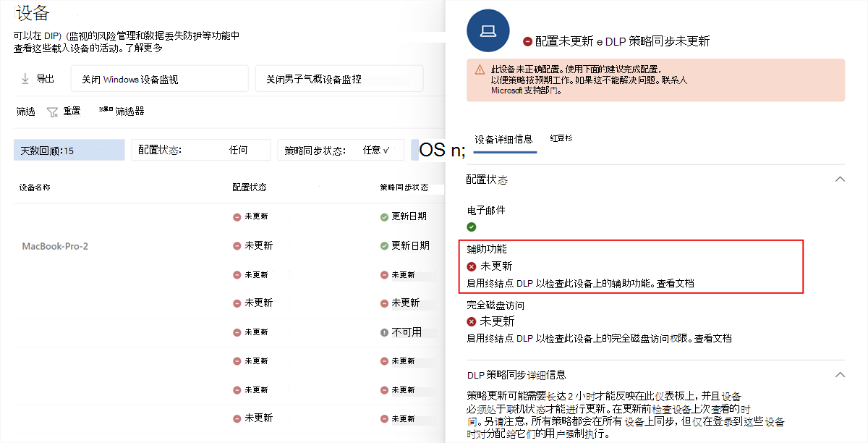Viewport: 868px width, 443px height.
Task: Collapse the DLP 策略同步详细信息 section chevron
Action: pyautogui.click(x=840, y=375)
